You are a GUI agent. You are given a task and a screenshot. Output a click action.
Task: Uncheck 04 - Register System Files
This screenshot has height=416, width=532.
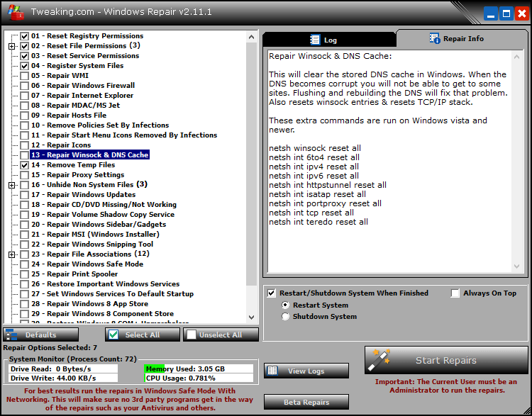[x=24, y=66]
